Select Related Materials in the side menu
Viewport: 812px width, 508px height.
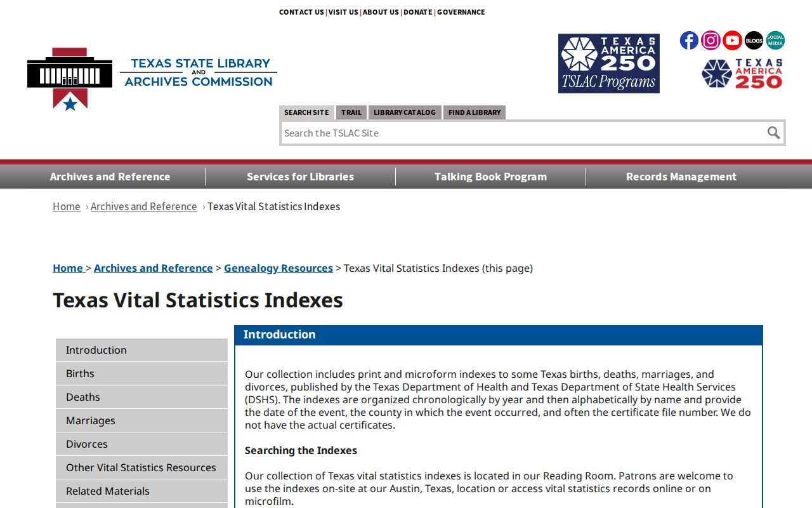[x=141, y=491]
